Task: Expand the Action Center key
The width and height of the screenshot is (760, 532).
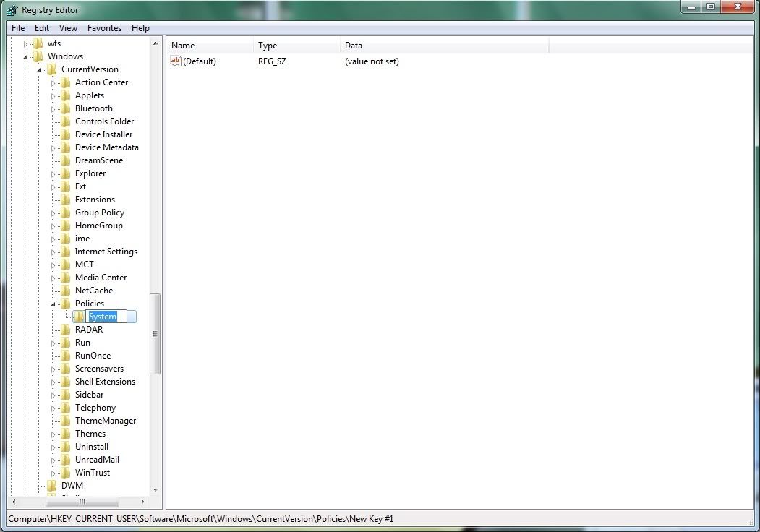Action: 53,82
